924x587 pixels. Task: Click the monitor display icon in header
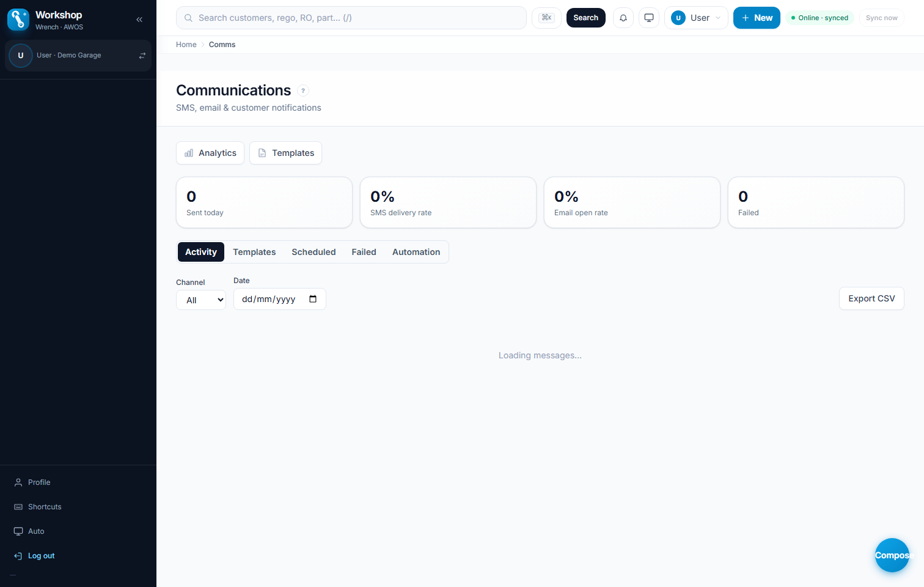click(x=649, y=18)
